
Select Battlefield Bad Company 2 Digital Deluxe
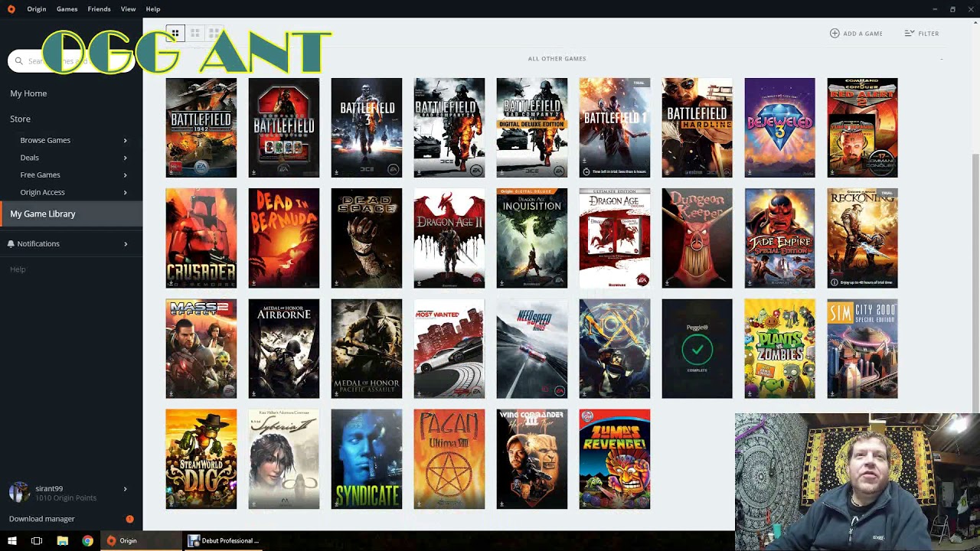(x=532, y=128)
